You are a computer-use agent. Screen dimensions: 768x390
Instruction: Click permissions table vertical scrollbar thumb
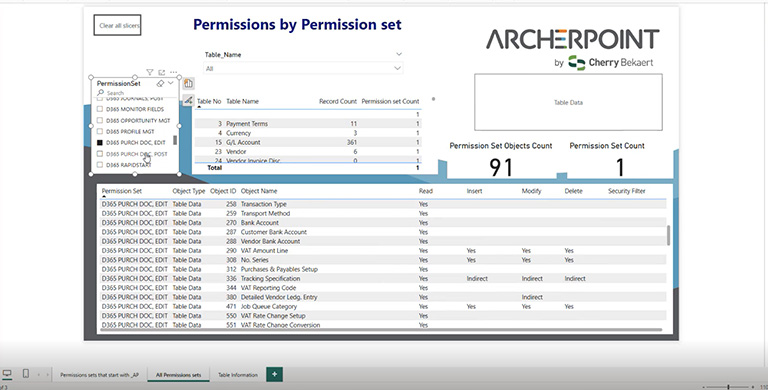[x=668, y=235]
